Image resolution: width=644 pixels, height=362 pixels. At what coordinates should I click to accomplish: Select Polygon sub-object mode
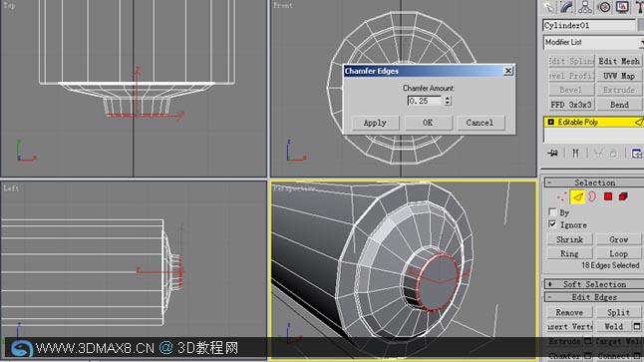(x=608, y=196)
